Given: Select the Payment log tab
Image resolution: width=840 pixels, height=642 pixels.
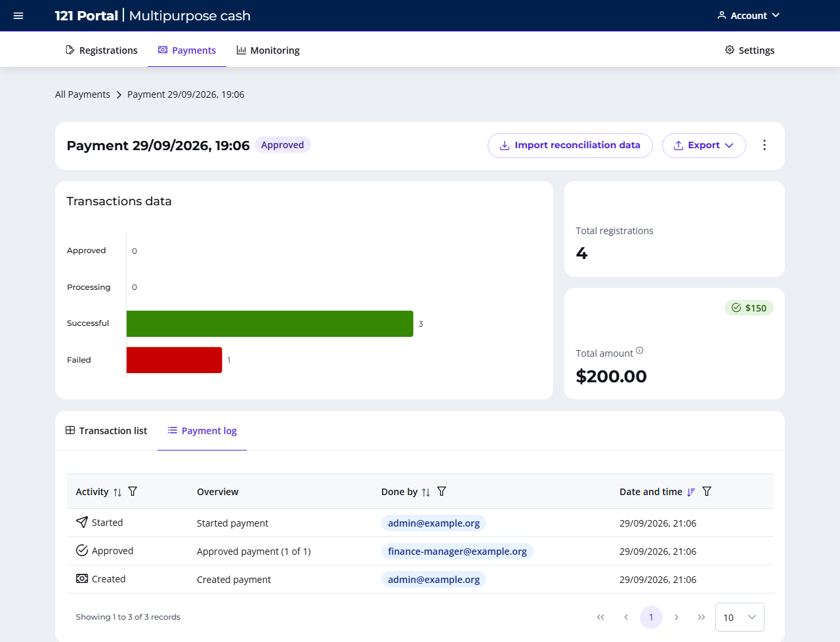Looking at the screenshot, I should pos(202,431).
